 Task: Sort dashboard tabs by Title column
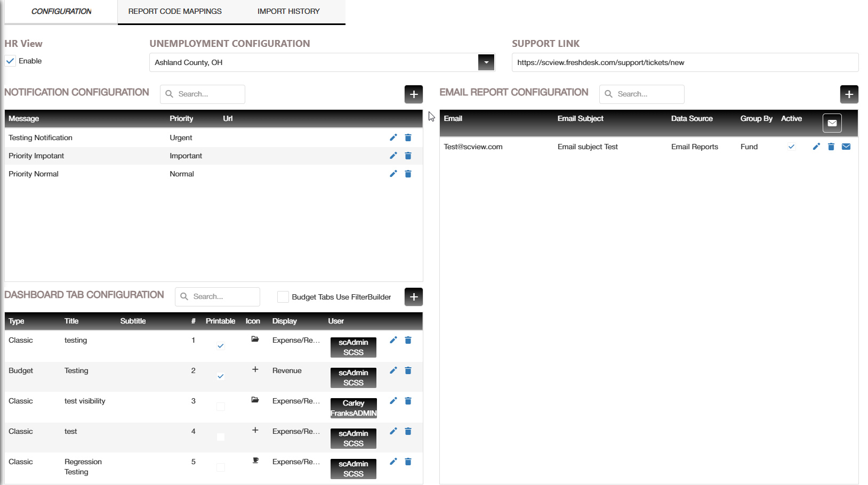coord(71,321)
